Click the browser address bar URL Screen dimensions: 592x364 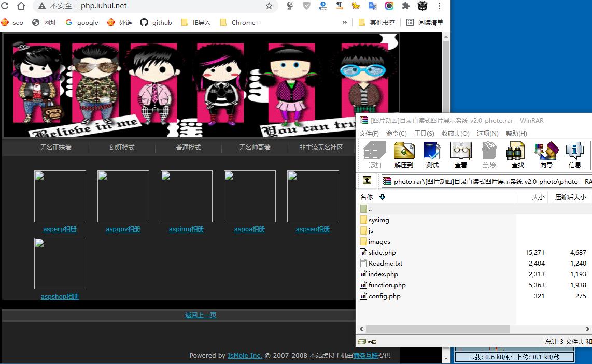[104, 6]
